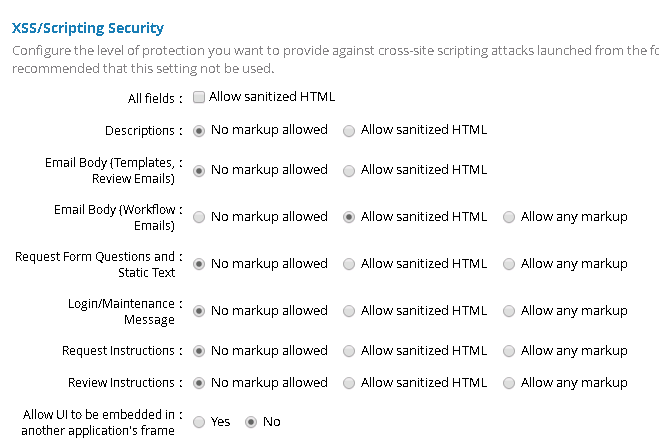
Task: Choose Allow sanitized HTML for Login/Maintenance Message
Action: [349, 311]
